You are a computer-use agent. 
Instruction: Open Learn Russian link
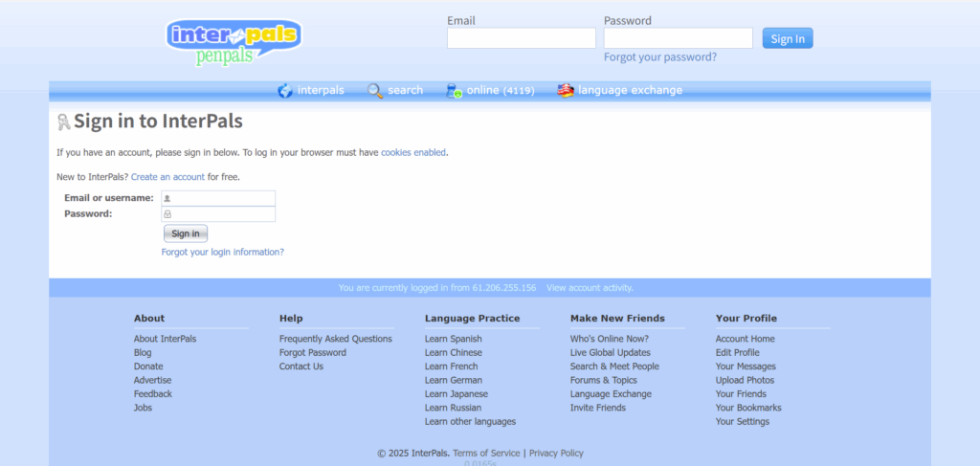453,408
